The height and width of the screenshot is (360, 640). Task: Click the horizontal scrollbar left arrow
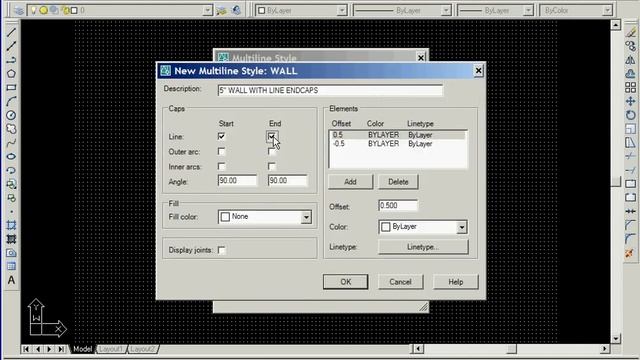tap(418, 349)
